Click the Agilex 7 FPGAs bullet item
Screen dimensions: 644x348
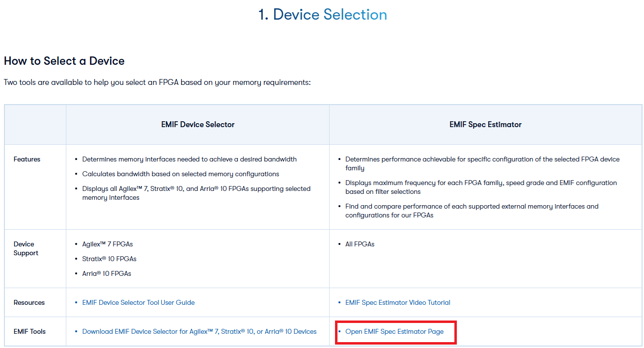coord(107,244)
